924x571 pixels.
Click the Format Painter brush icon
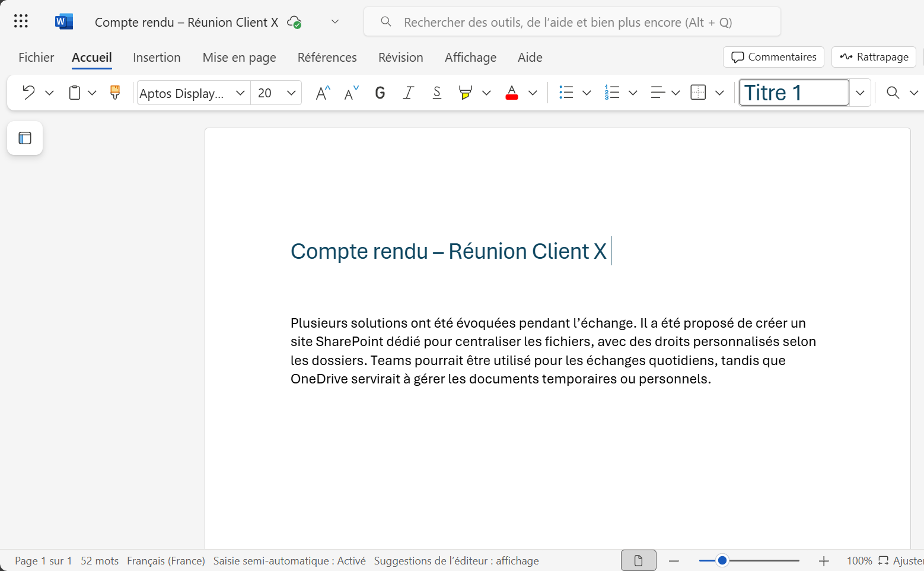[x=115, y=93]
